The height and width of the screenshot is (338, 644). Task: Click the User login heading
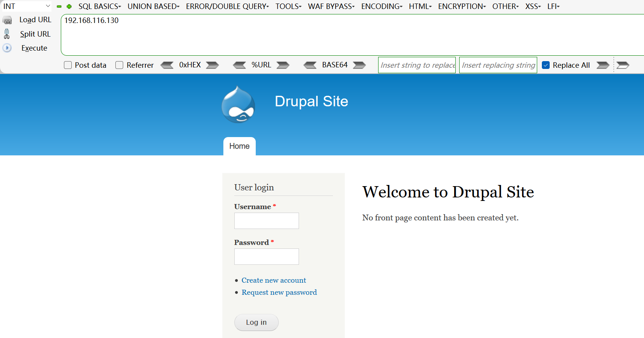click(x=254, y=188)
